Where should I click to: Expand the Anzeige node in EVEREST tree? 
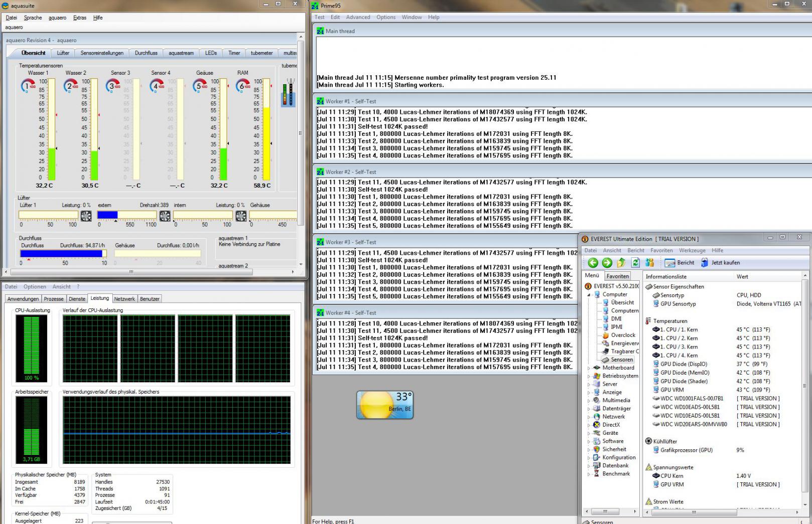[x=589, y=393]
